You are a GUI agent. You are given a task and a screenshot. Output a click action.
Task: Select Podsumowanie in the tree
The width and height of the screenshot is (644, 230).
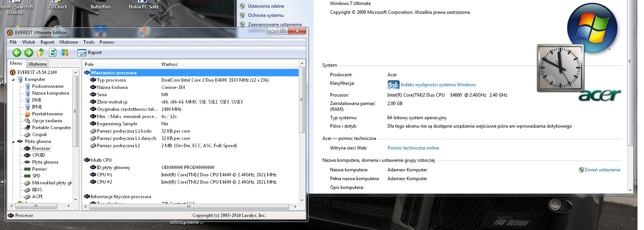(x=48, y=86)
